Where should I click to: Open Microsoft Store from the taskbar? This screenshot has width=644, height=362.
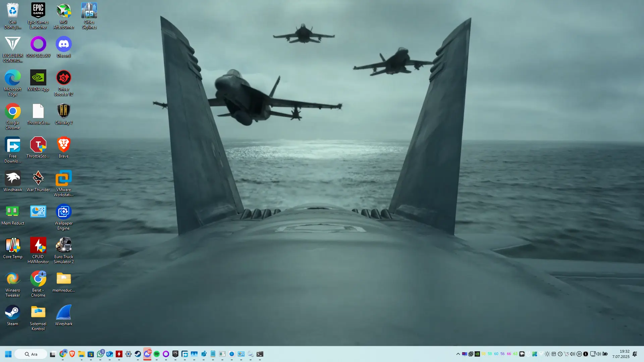pos(91,354)
